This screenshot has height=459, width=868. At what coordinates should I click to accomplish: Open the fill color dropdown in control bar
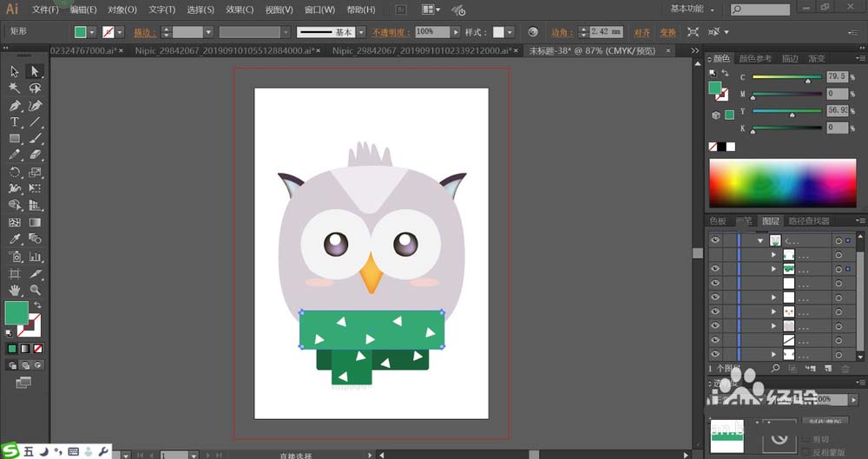click(x=92, y=33)
